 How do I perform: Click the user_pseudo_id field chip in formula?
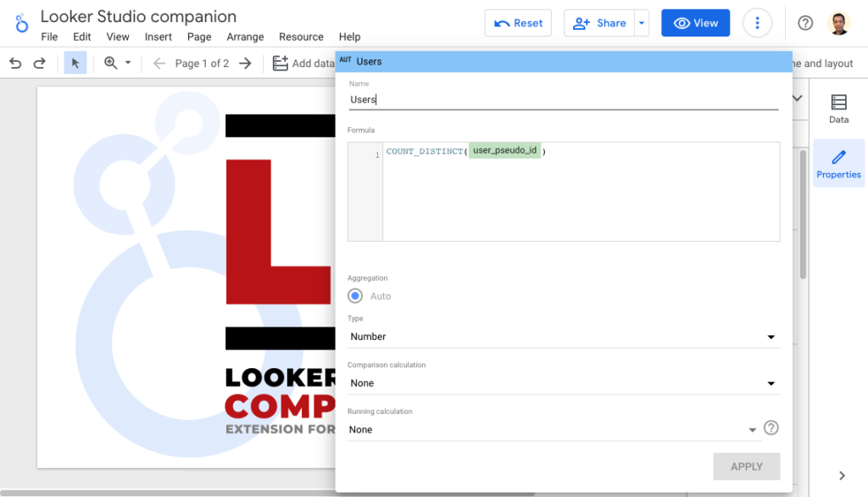click(505, 151)
